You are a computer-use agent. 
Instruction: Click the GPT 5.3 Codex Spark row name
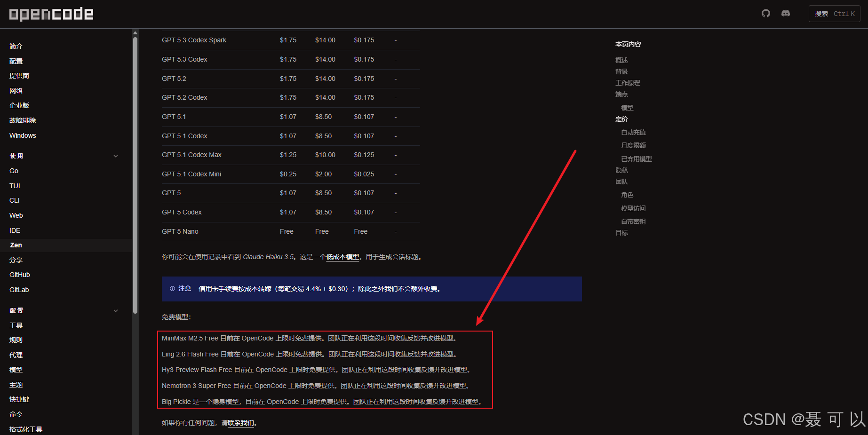click(x=194, y=40)
